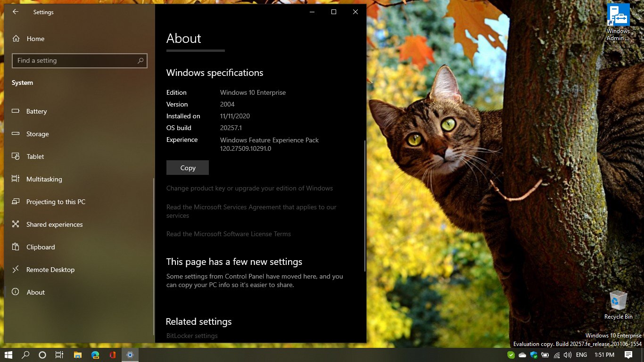Click the OS build label
Screen dimensions: 644x362
click(x=179, y=128)
